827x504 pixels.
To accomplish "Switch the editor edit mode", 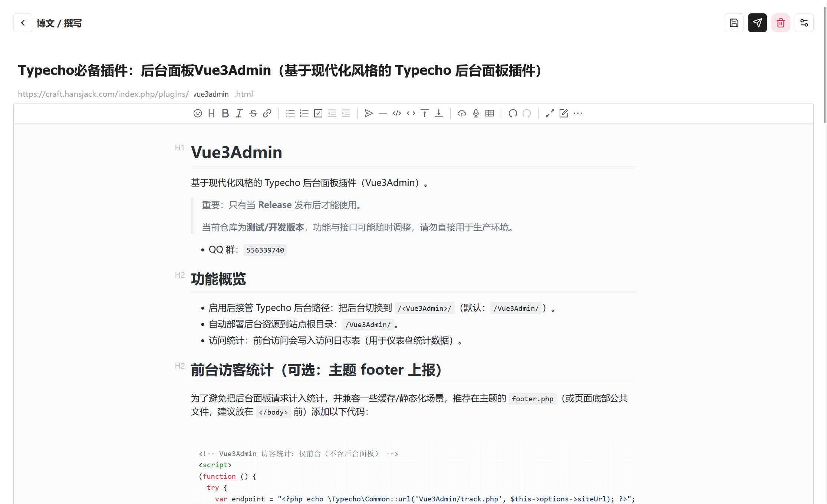I will click(564, 113).
